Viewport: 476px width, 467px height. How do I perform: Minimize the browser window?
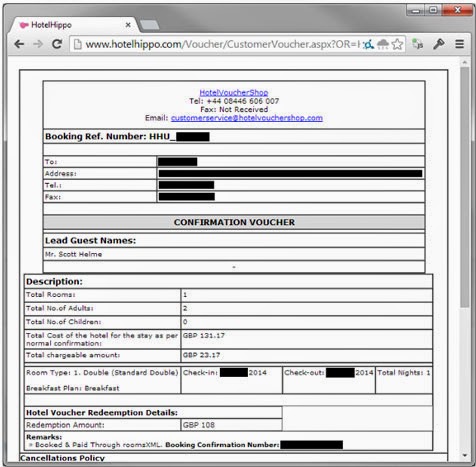pyautogui.click(x=415, y=10)
